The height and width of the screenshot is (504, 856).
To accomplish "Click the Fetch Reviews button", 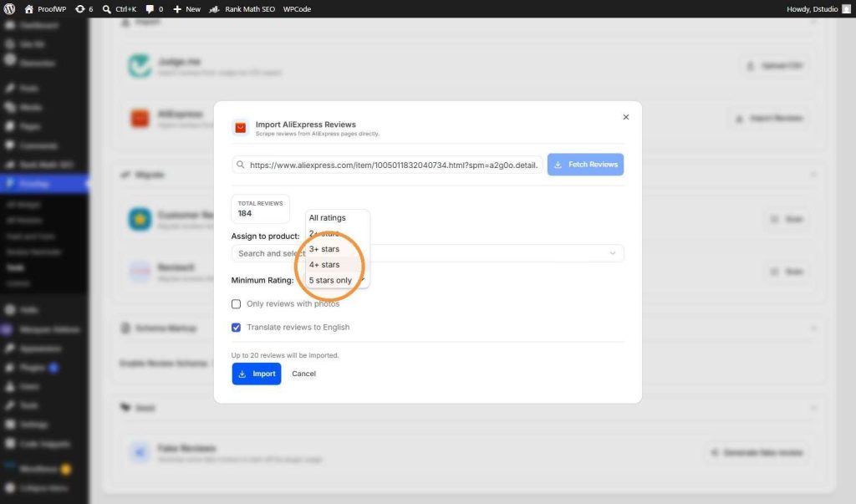I will click(585, 165).
